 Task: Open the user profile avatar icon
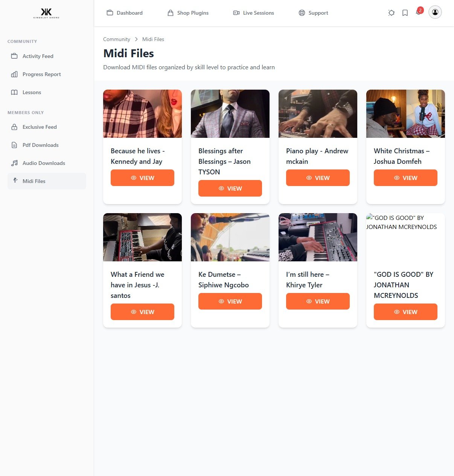pos(435,12)
